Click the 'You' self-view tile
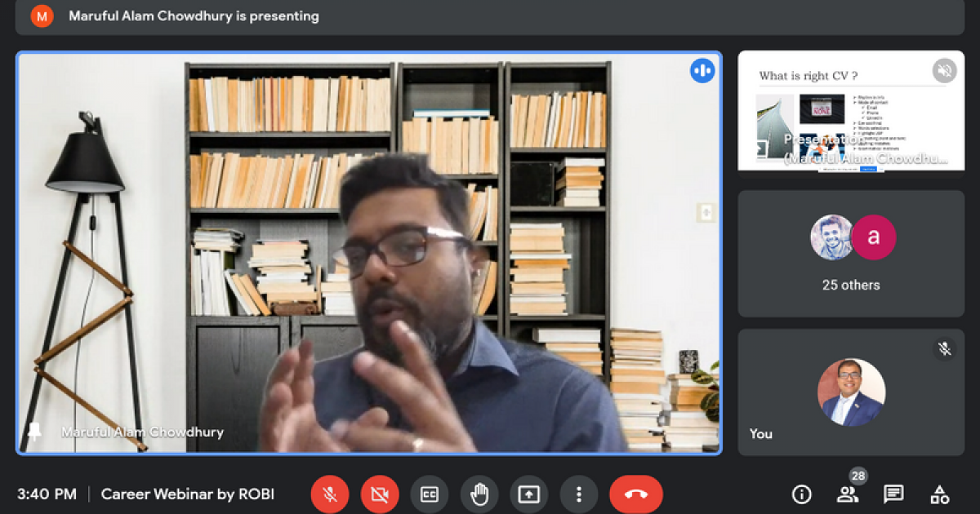The width and height of the screenshot is (980, 514). [x=850, y=392]
